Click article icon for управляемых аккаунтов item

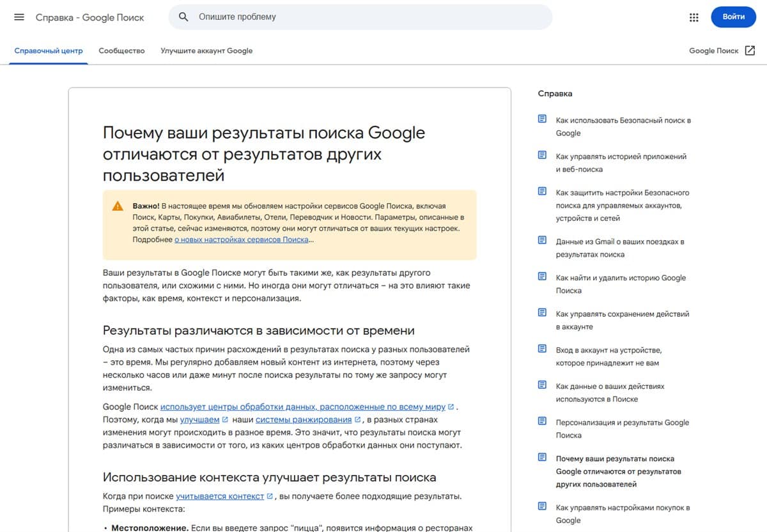pyautogui.click(x=542, y=191)
